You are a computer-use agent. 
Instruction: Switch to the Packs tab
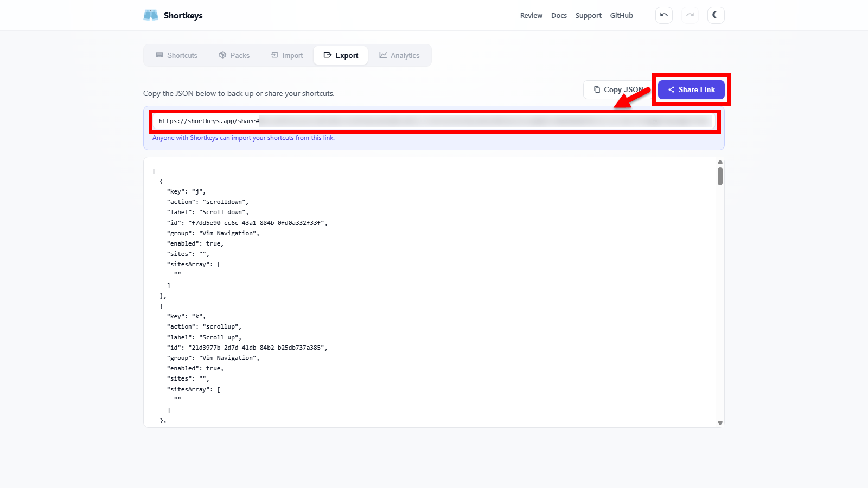[x=234, y=55]
